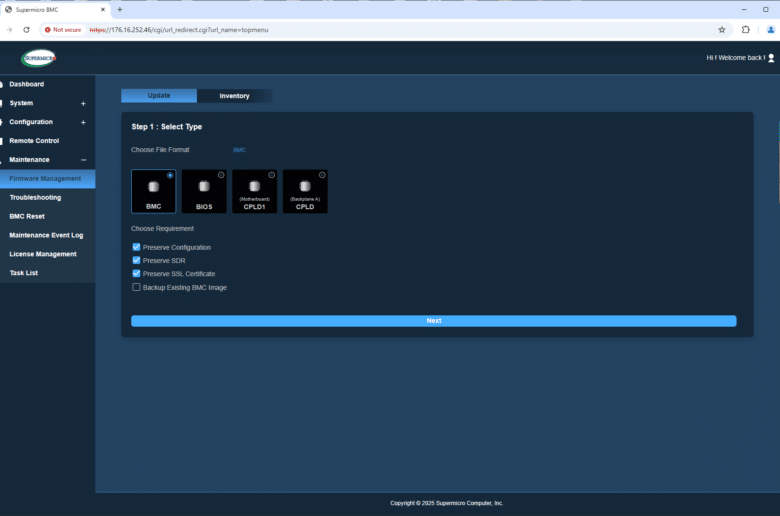
Task: Select the BMC firmware chip tile
Action: 153,192
